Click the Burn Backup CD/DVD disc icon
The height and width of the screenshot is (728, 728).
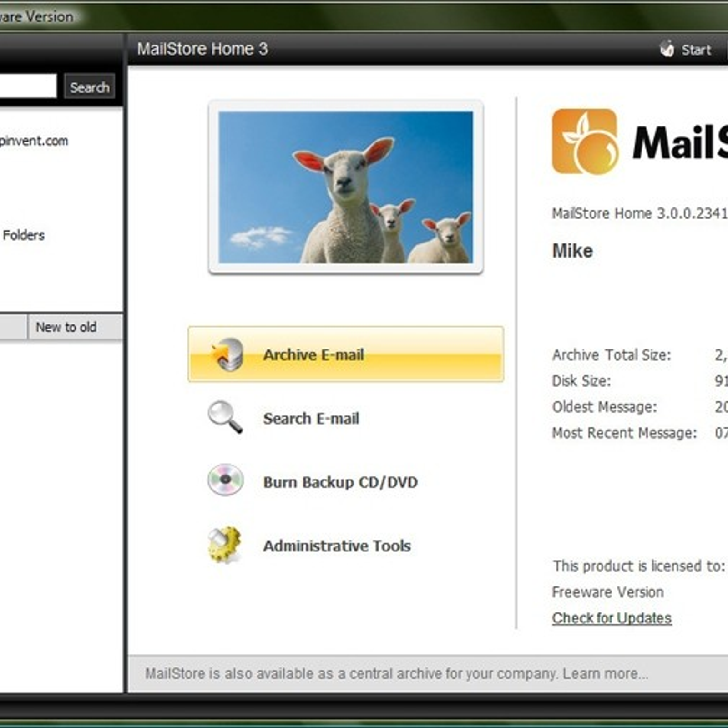point(225,480)
